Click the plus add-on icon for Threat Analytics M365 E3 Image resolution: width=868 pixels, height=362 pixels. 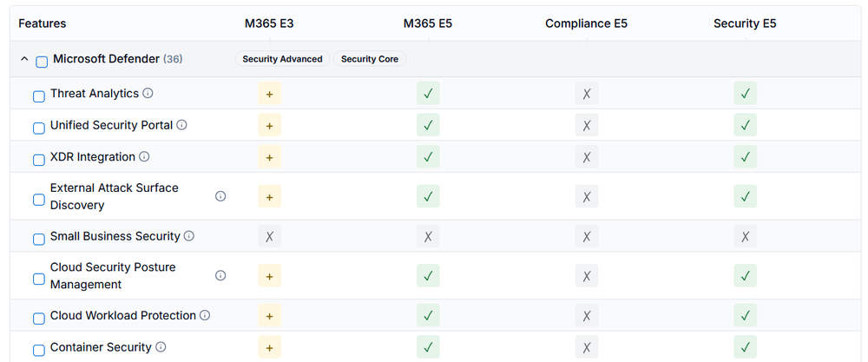coord(270,93)
